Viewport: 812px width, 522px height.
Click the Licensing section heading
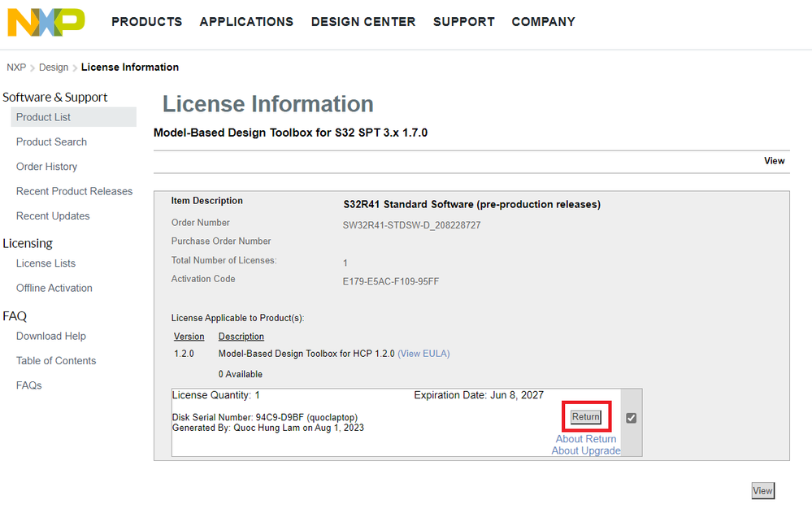[28, 243]
